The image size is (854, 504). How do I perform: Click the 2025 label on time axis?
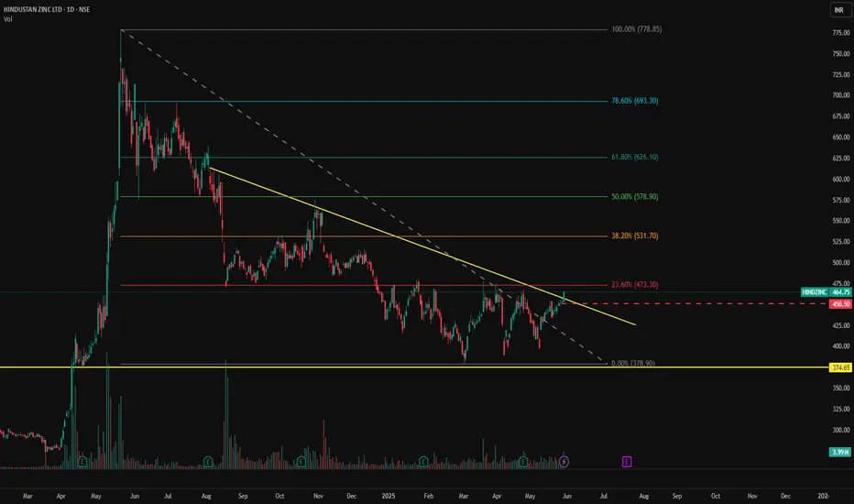tap(389, 496)
